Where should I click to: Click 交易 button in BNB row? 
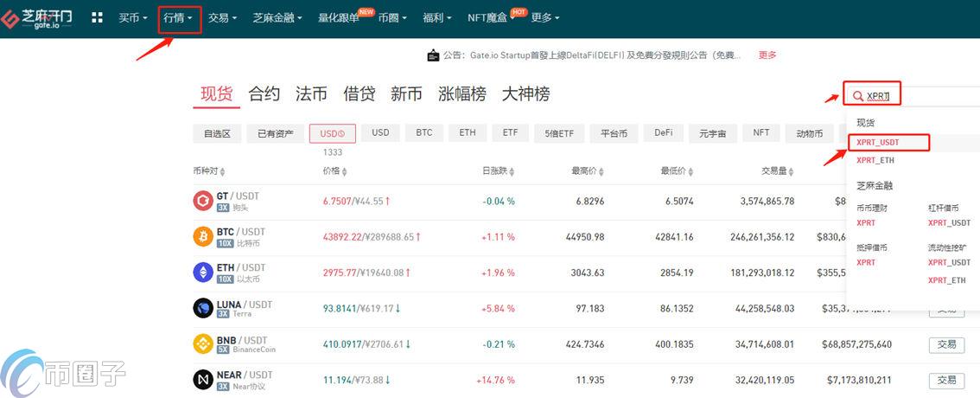click(946, 345)
